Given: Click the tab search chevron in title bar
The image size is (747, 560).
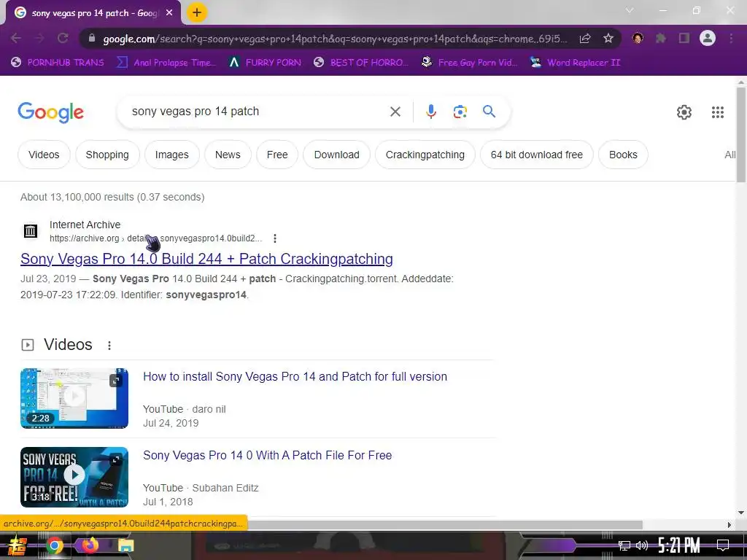Looking at the screenshot, I should pos(630,10).
